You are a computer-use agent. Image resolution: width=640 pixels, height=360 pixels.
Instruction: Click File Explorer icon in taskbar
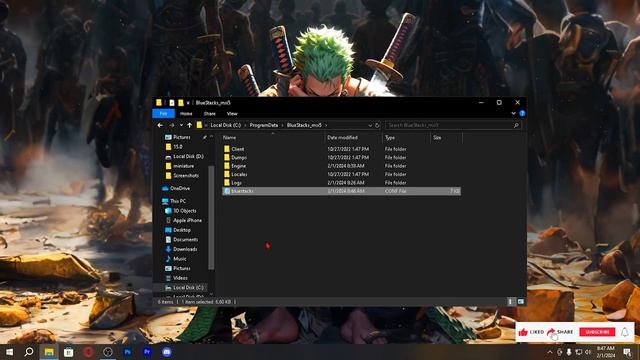pos(49,352)
